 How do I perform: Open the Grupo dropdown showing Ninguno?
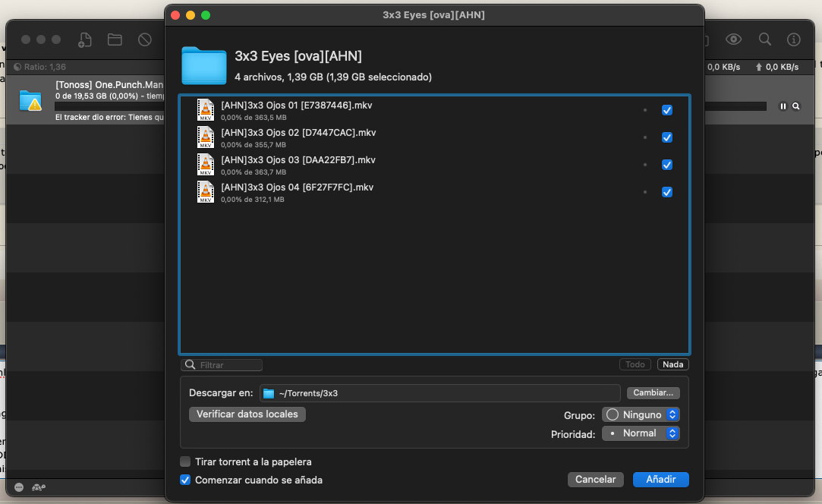pos(641,415)
